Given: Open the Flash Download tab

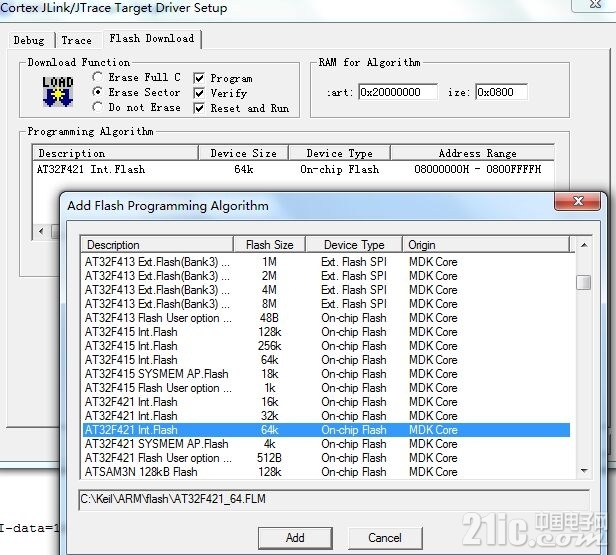Looking at the screenshot, I should (x=152, y=38).
